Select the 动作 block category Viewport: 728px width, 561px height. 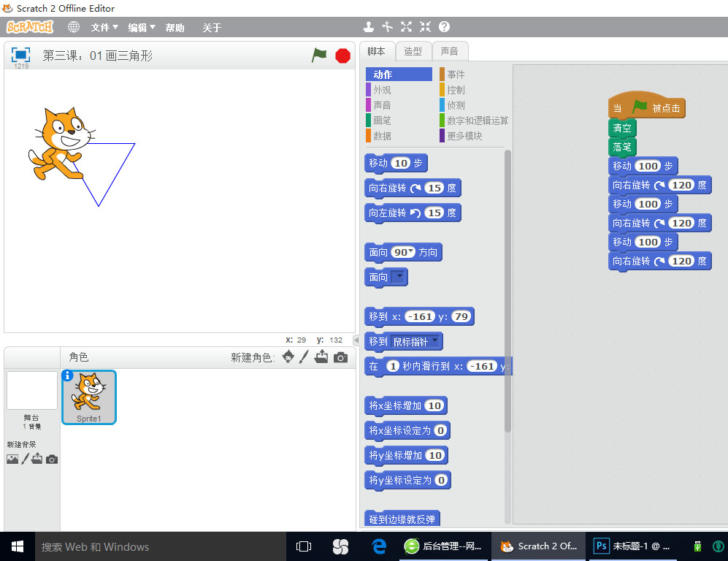(399, 75)
